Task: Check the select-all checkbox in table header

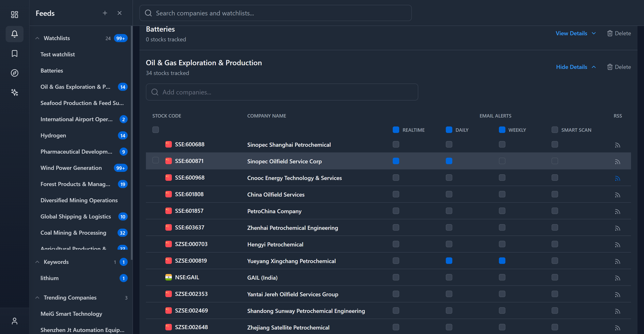Action: pos(155,130)
